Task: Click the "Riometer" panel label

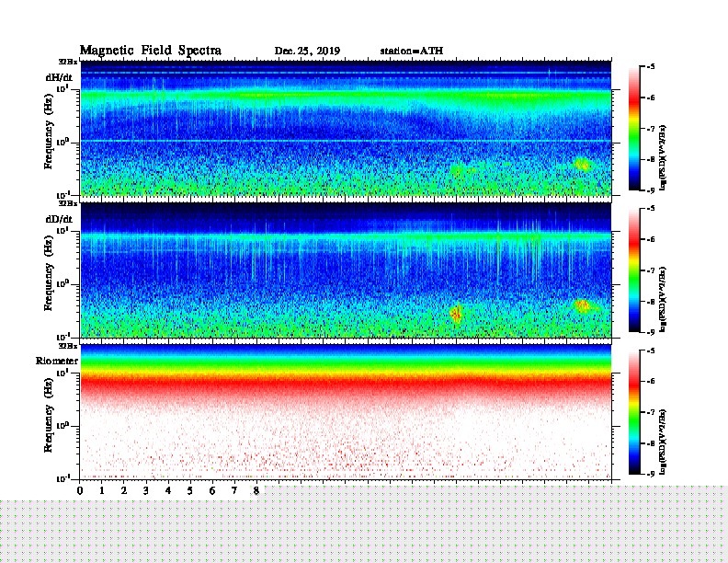Action: coord(57,361)
